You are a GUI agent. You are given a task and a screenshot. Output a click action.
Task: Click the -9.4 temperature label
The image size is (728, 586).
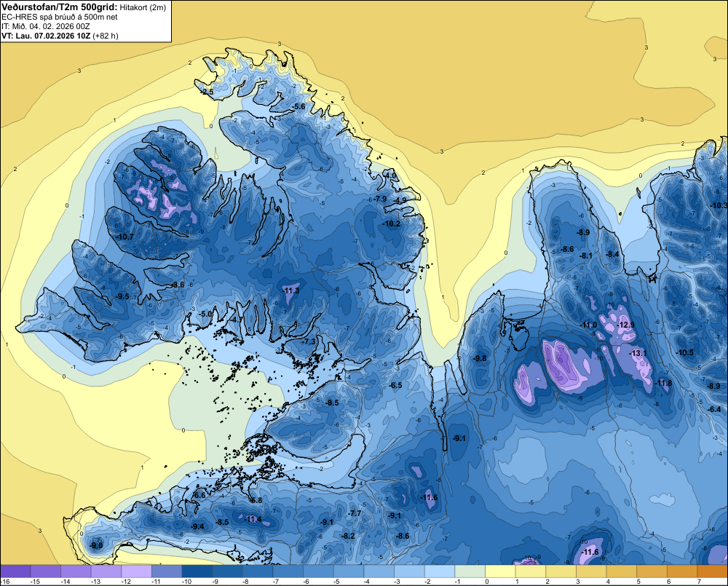click(x=197, y=526)
